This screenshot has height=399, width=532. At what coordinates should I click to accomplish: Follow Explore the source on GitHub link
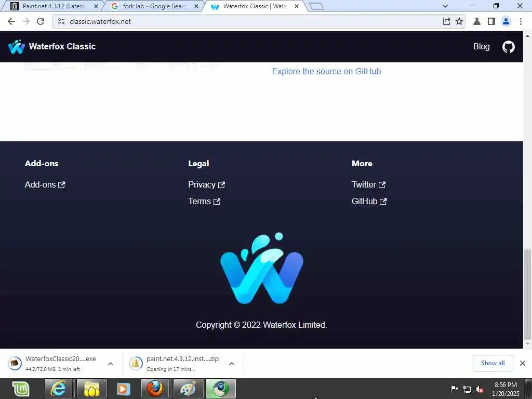click(326, 71)
